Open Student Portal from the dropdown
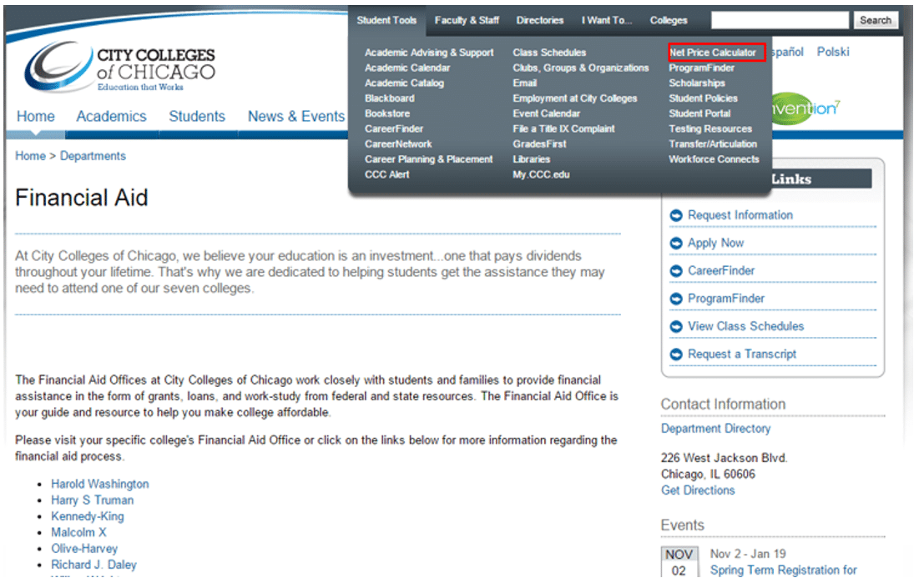Screen dimensions: 919x588 699,113
